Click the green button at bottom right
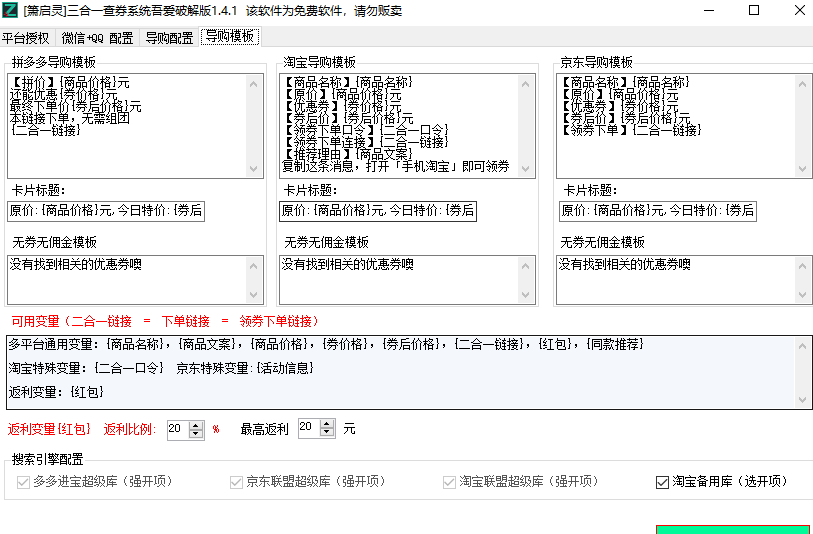 click(x=732, y=529)
